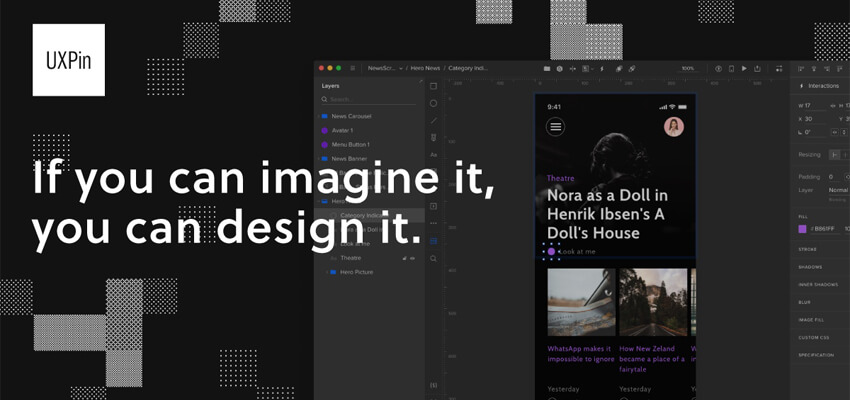
Task: Click the Padding value field
Action: point(833,177)
